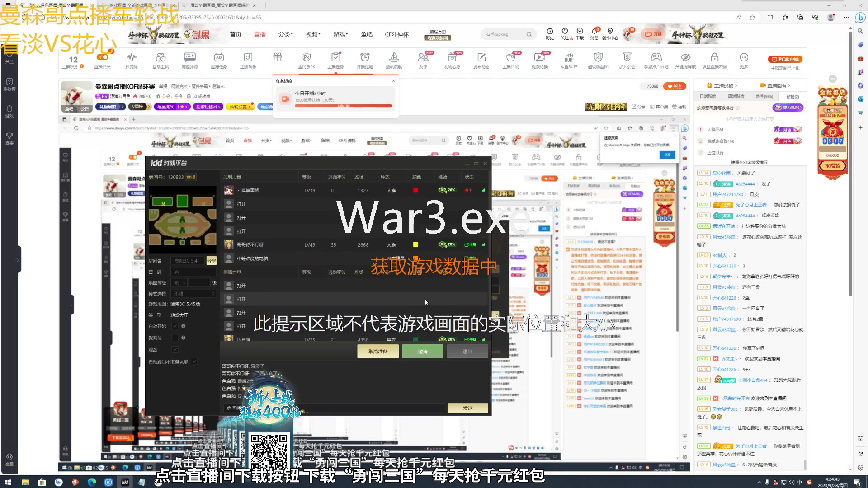Click the yellow color swatch for 哥哥你不行呀
868x488 pixels.
pos(415,244)
